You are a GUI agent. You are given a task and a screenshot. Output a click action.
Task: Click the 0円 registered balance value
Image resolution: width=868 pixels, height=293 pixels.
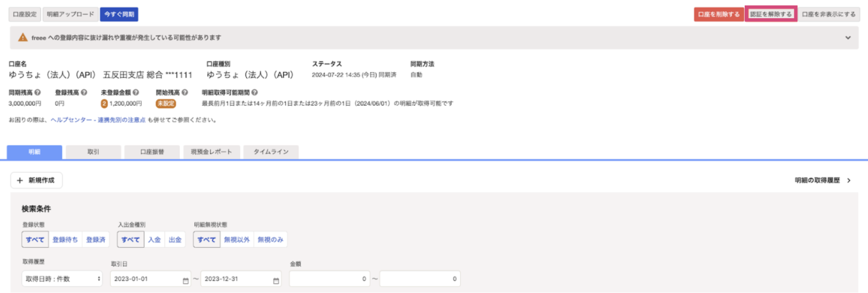(59, 103)
